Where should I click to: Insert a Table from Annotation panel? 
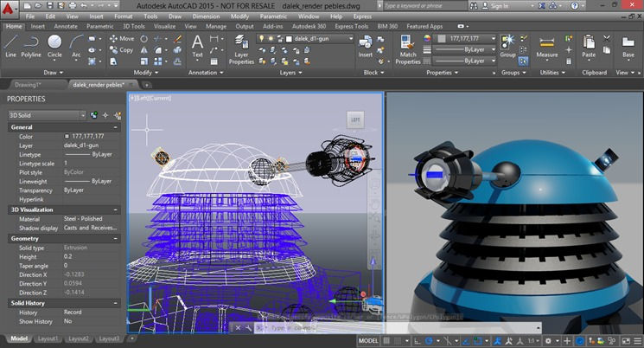pos(214,61)
